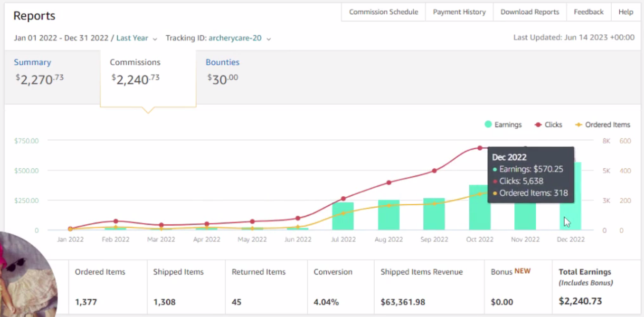The image size is (644, 317).
Task: Click the Total Earnings value $2,240.73
Action: [580, 301]
